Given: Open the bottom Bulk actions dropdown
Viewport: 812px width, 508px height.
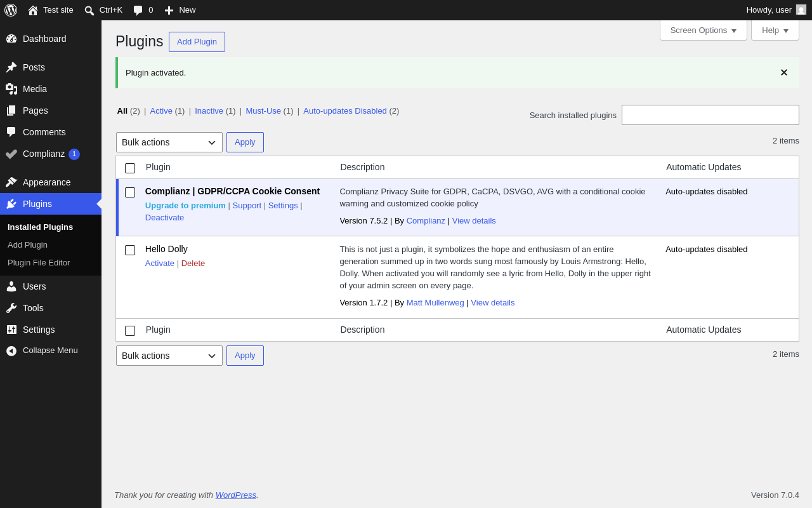Looking at the screenshot, I should (169, 356).
